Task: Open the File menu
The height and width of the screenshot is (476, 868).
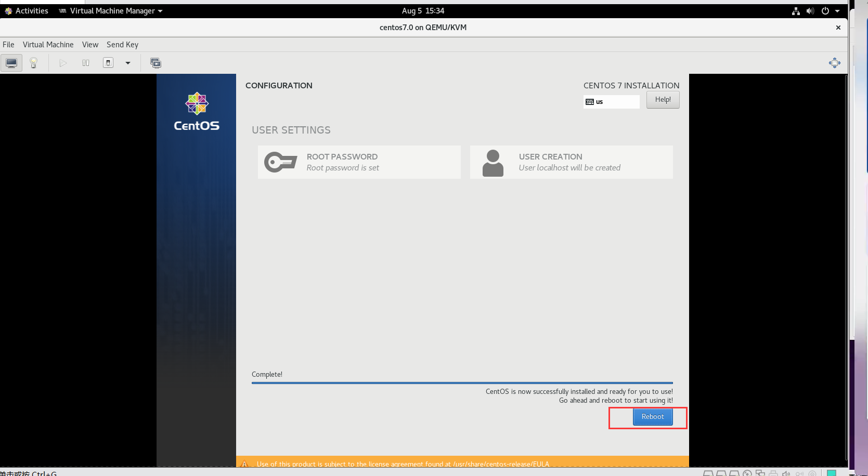Action: (x=8, y=45)
